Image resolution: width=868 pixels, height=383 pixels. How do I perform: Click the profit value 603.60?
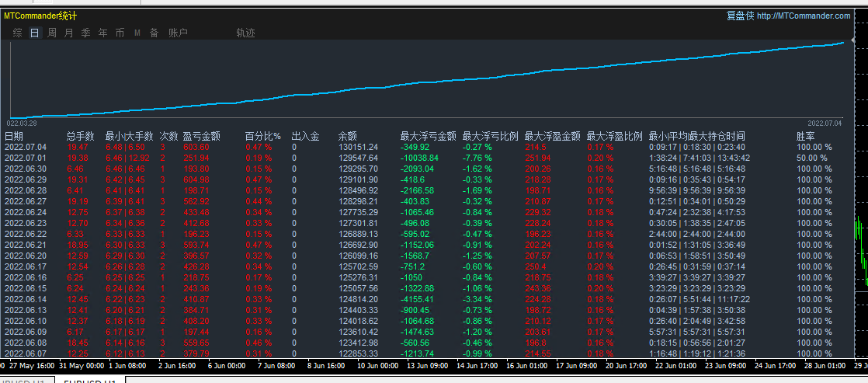coord(196,148)
